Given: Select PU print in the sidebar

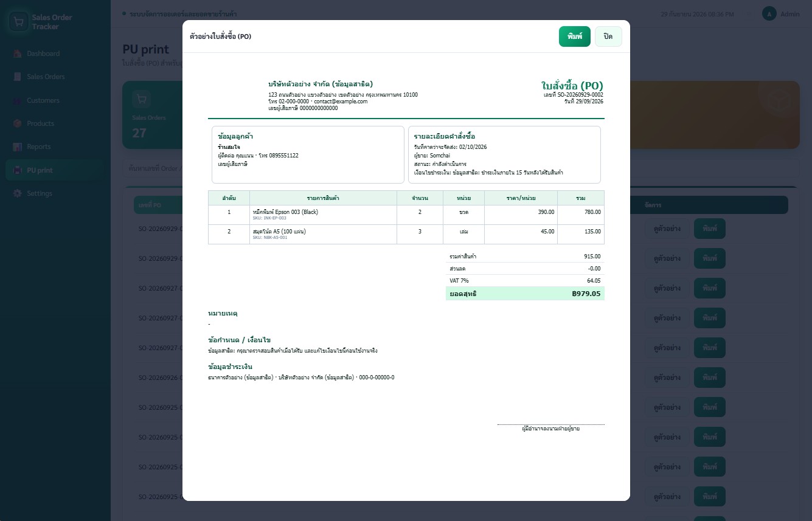Looking at the screenshot, I should click(x=55, y=170).
